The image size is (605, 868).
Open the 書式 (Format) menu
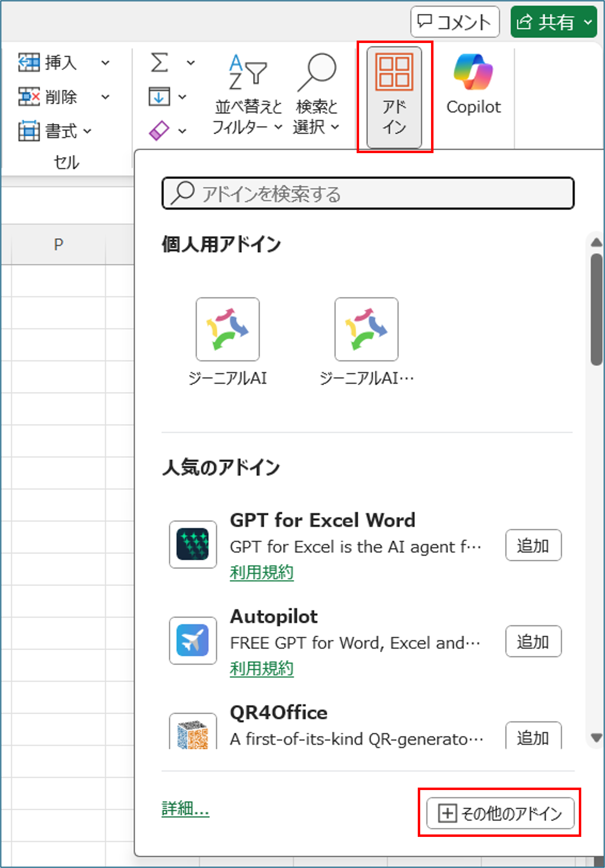pos(55,131)
